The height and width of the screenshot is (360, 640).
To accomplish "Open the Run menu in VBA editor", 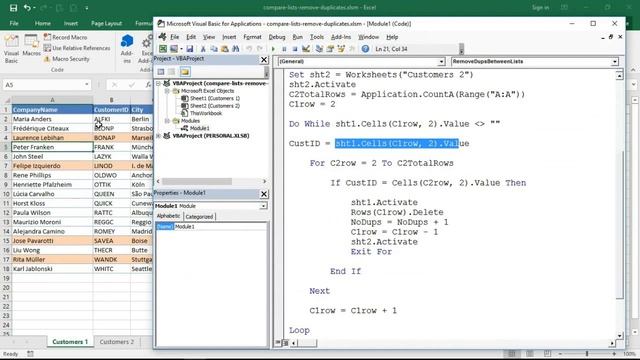I will pyautogui.click(x=298, y=37).
